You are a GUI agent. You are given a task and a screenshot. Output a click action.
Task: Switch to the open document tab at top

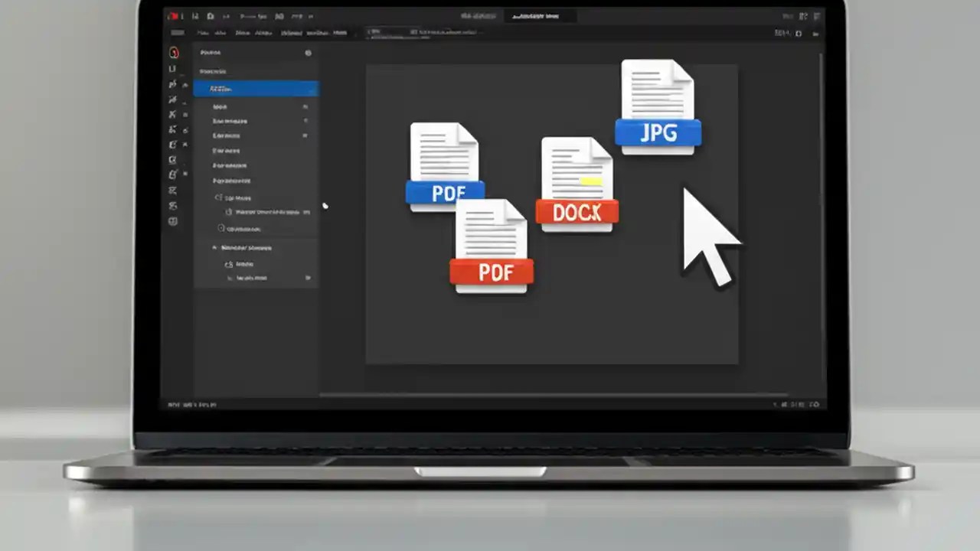coord(536,16)
